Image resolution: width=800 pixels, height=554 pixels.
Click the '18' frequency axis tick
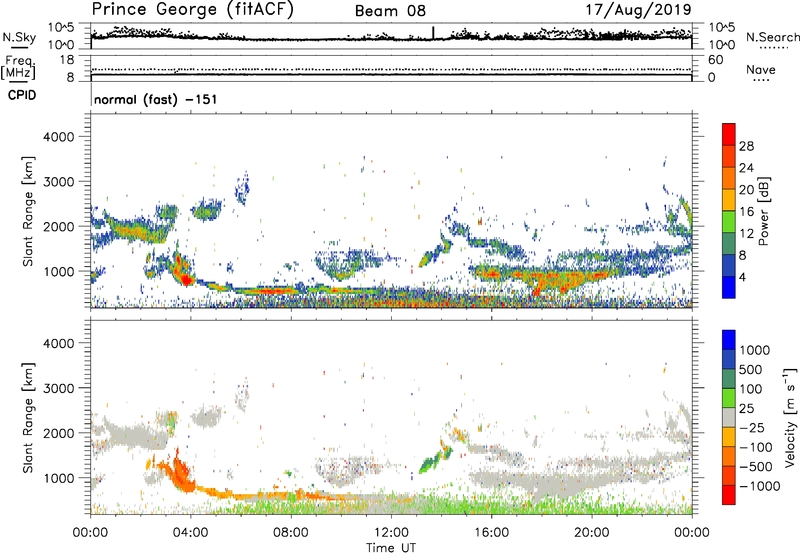point(67,60)
